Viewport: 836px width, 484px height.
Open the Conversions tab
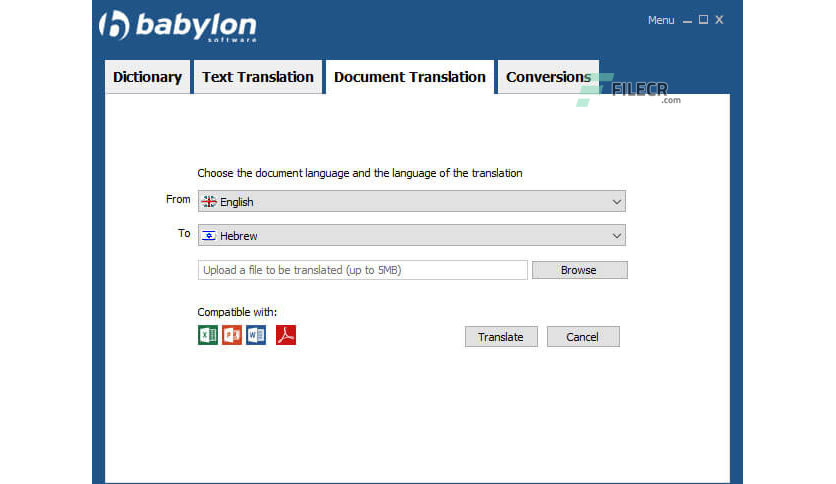(548, 77)
